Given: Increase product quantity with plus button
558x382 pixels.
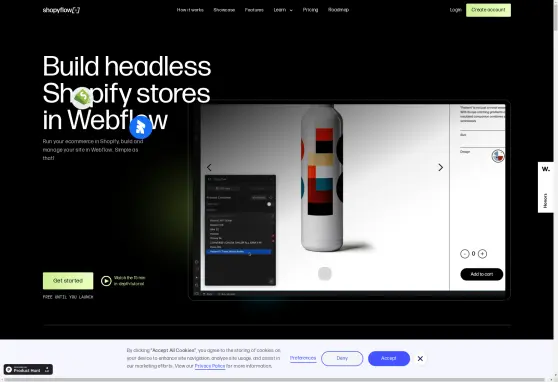Looking at the screenshot, I should tap(482, 254).
